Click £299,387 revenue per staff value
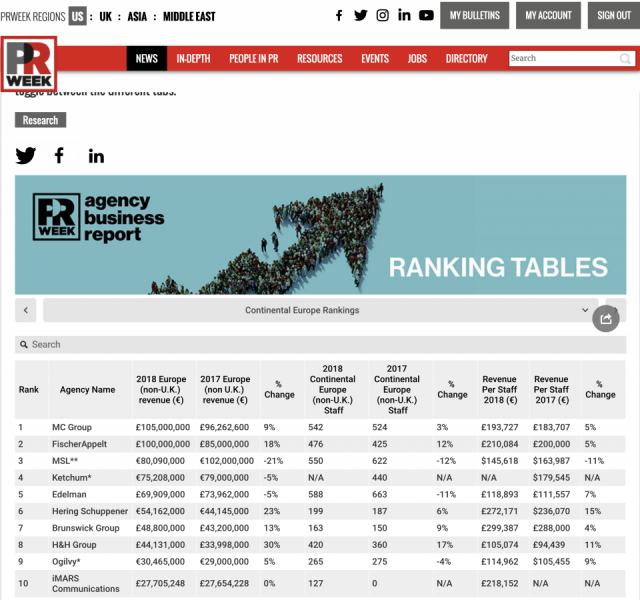This screenshot has height=600, width=640. 500,528
